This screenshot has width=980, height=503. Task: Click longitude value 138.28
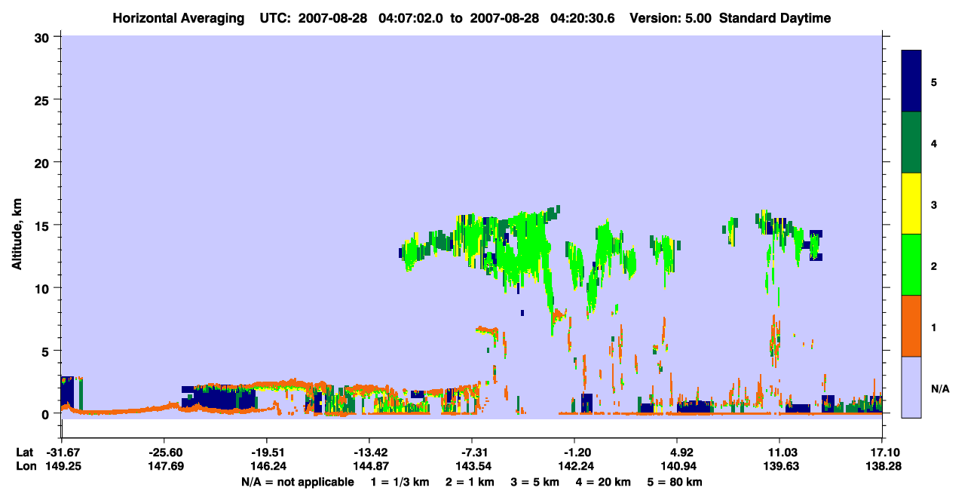coord(882,466)
